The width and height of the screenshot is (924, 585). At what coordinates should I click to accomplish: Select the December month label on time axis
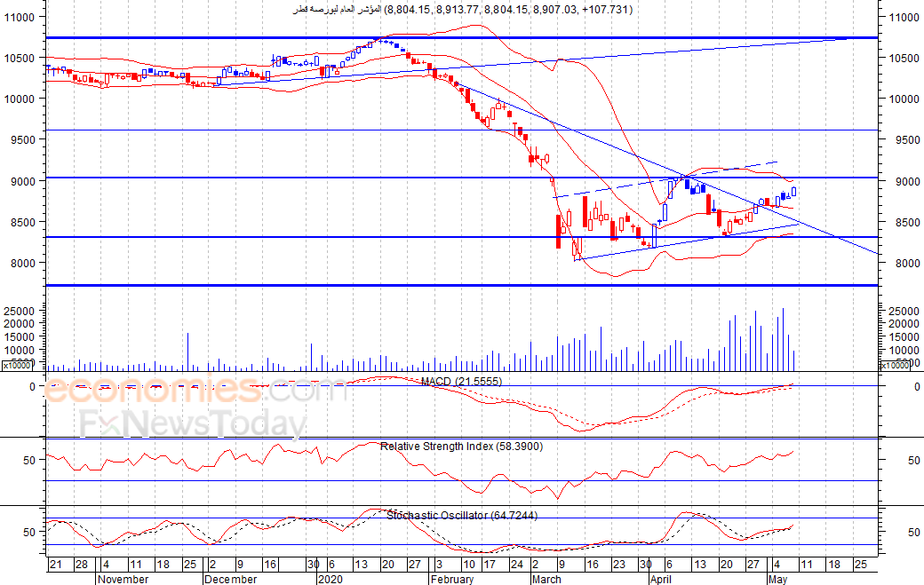tap(230, 579)
